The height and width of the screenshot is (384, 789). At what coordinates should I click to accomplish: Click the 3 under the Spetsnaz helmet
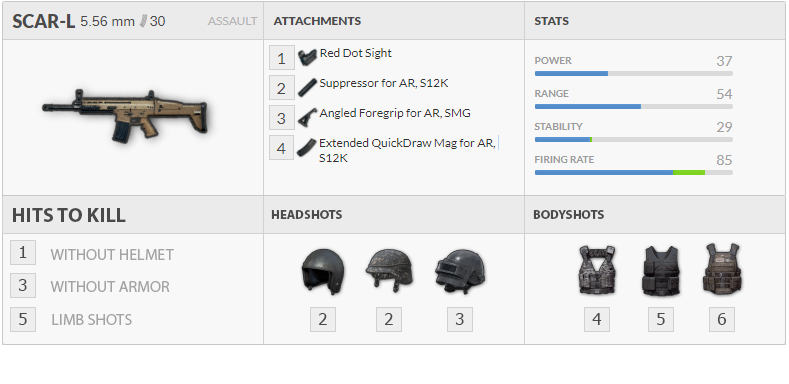point(460,320)
